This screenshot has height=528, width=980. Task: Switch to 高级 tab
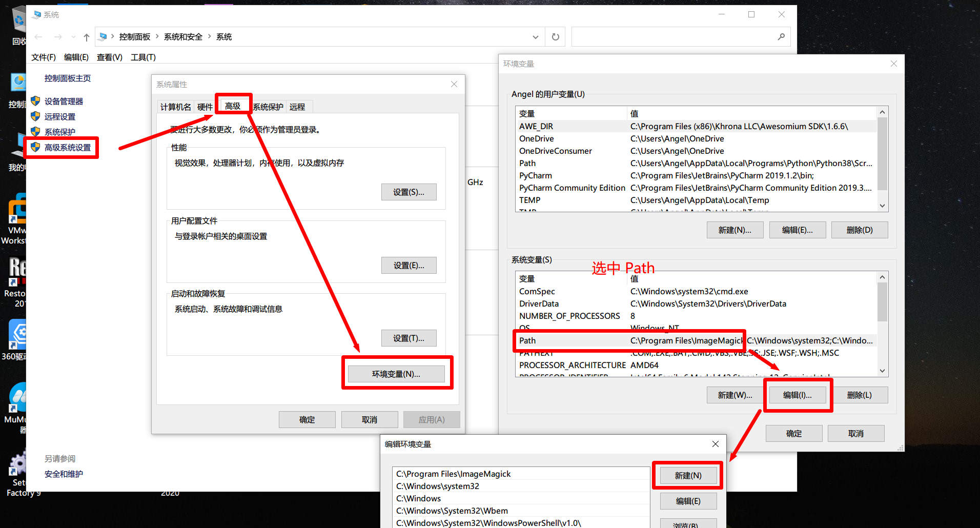pyautogui.click(x=233, y=106)
